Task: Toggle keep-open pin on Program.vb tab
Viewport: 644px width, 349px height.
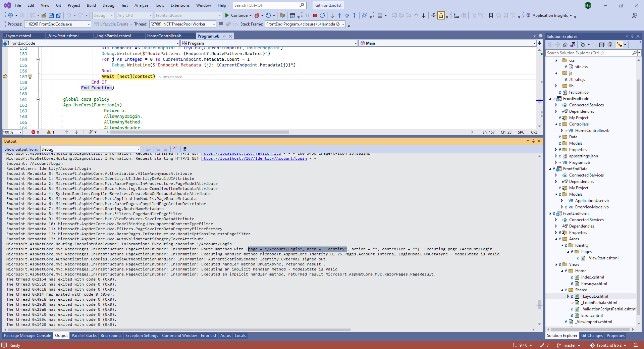Action: 224,36
